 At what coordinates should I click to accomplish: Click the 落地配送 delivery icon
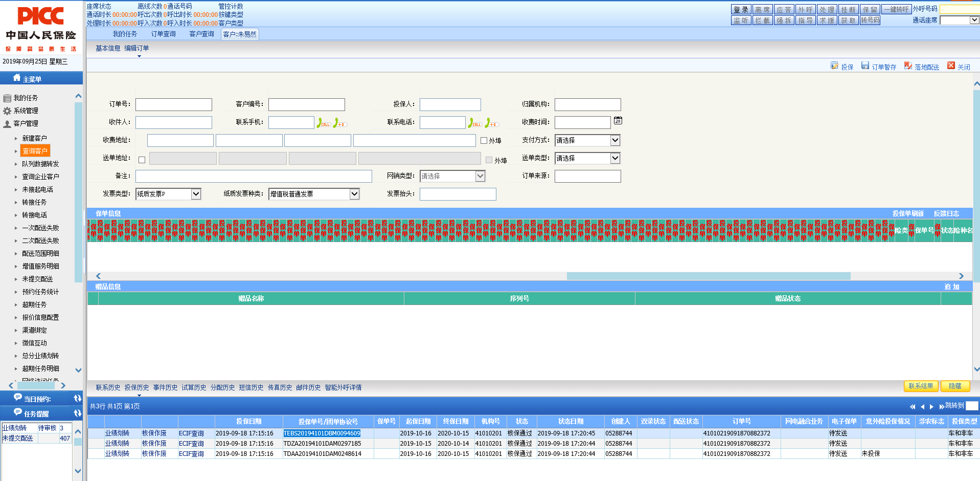[908, 66]
